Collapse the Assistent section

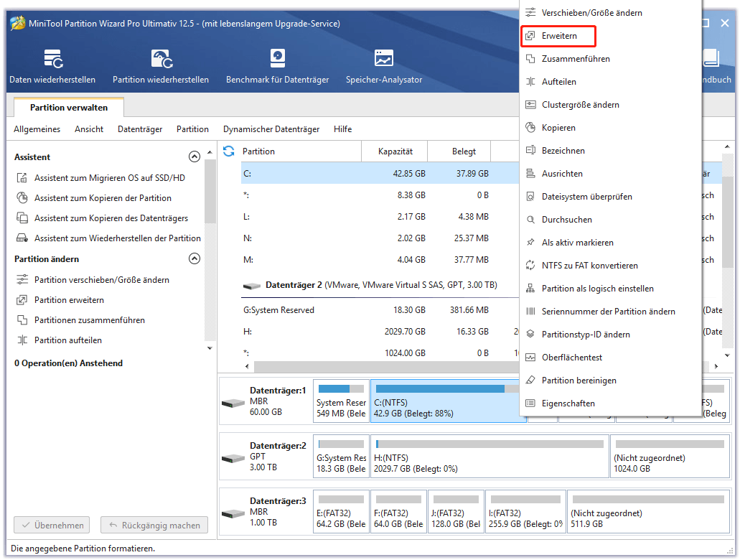(x=195, y=157)
